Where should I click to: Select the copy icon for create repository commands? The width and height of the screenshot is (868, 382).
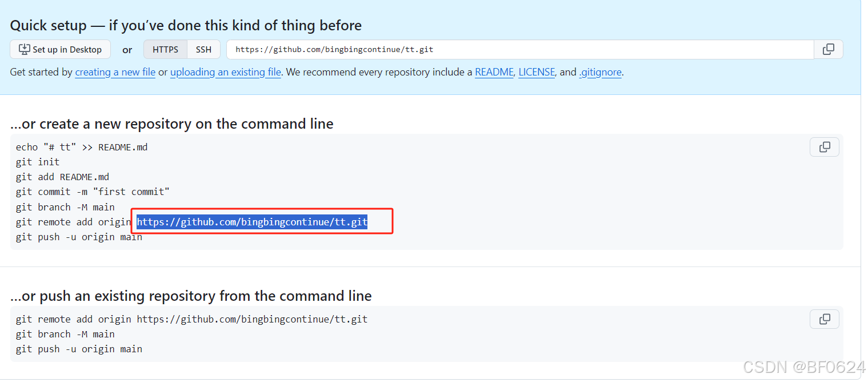pos(824,147)
